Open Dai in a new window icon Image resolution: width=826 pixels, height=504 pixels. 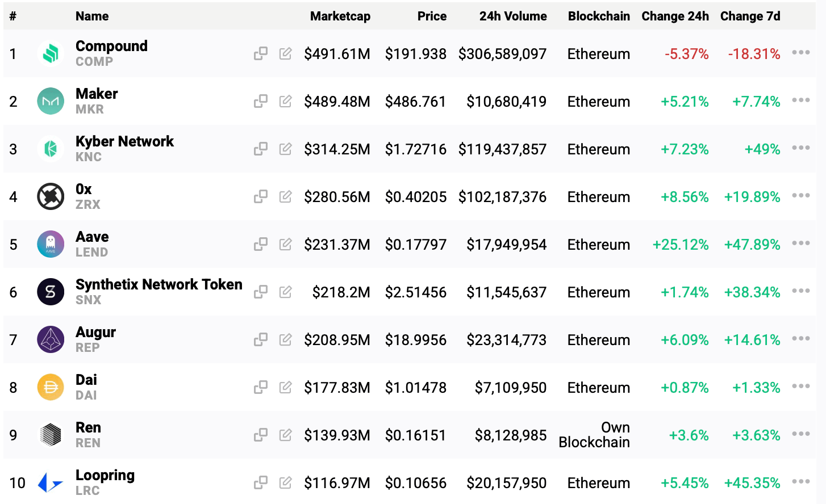point(261,387)
